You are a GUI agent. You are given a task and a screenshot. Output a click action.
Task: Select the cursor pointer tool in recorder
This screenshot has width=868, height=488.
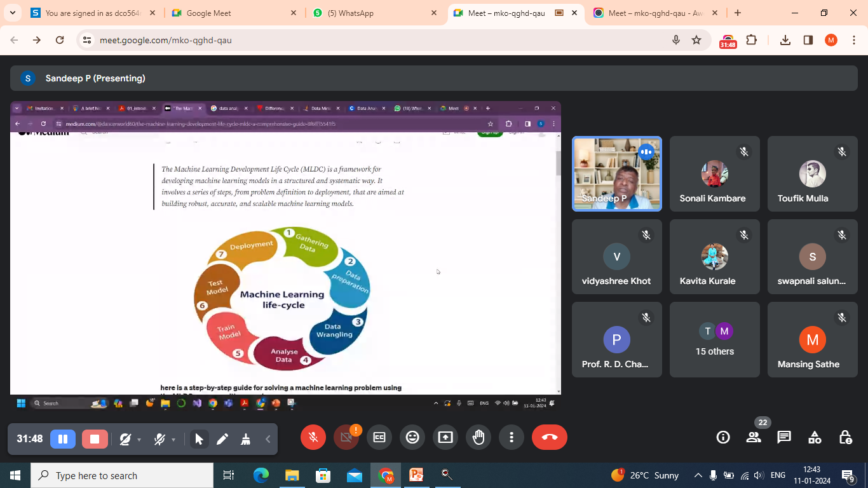click(x=199, y=439)
